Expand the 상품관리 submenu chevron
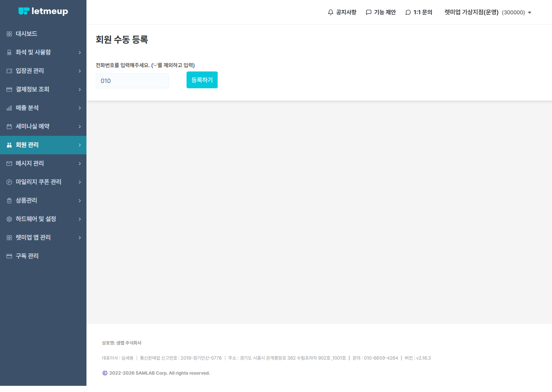The width and height of the screenshot is (552, 392). tap(80, 201)
